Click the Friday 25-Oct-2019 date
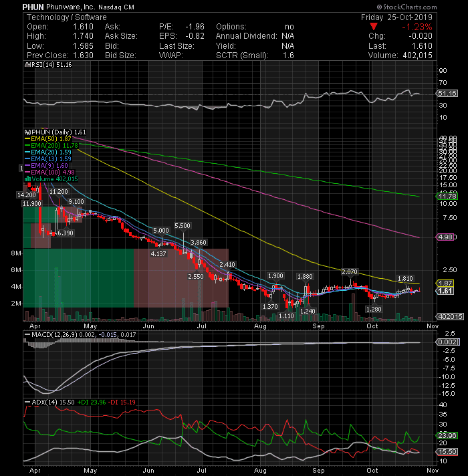 [x=396, y=17]
